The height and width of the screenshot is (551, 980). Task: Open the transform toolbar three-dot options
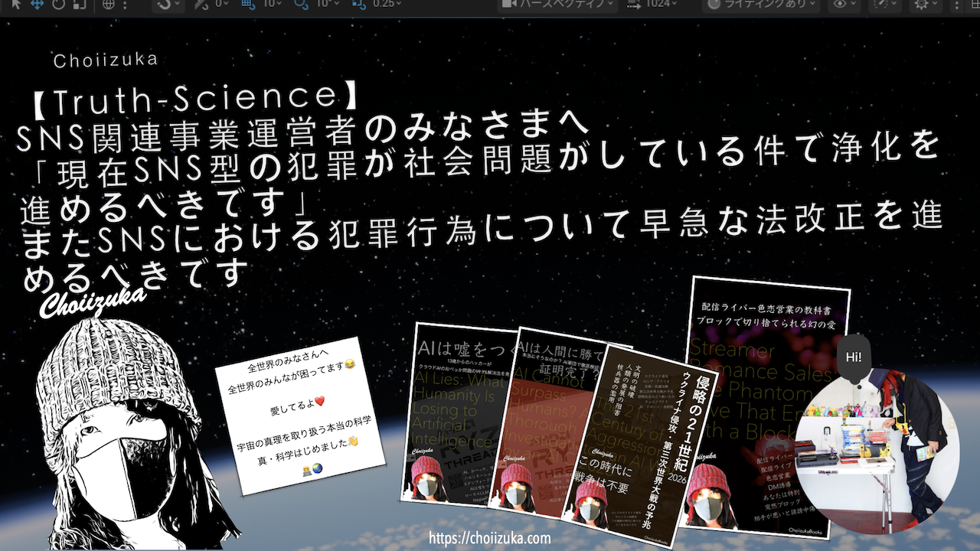(126, 4)
